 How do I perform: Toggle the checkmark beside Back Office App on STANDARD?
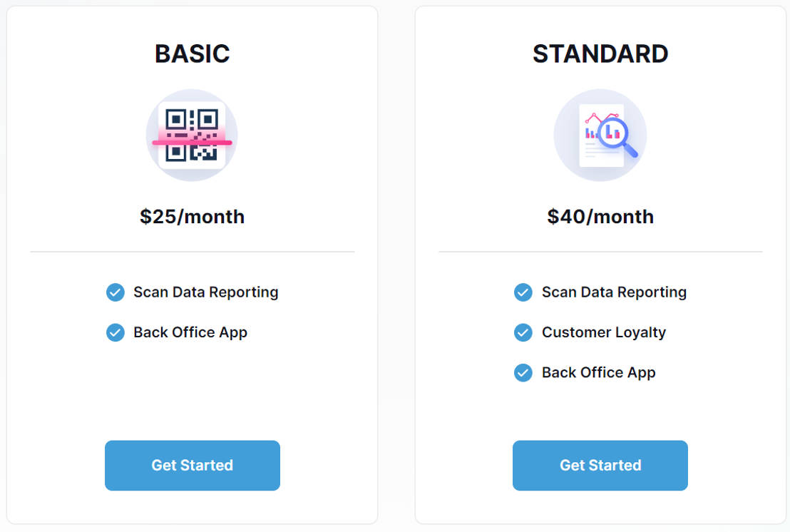523,373
